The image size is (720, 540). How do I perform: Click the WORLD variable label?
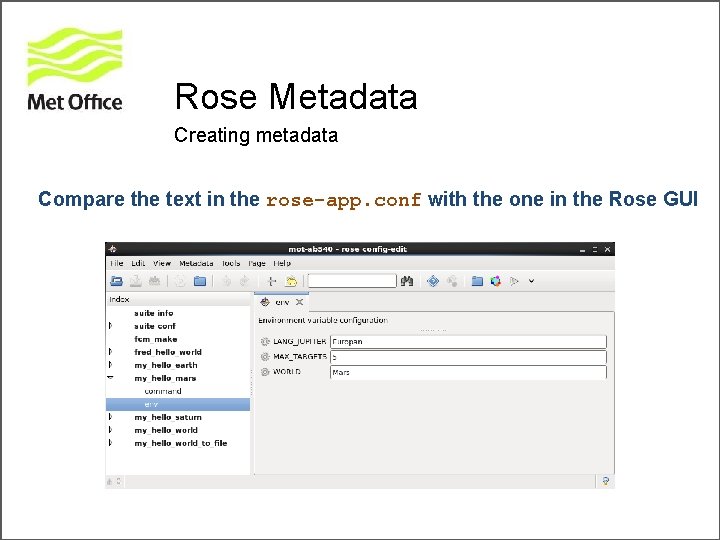(x=287, y=371)
